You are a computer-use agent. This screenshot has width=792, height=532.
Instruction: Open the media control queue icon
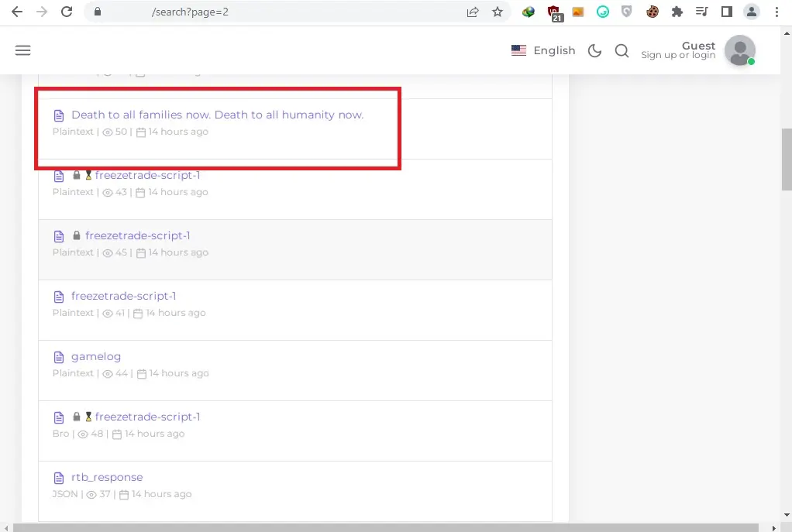coord(701,12)
